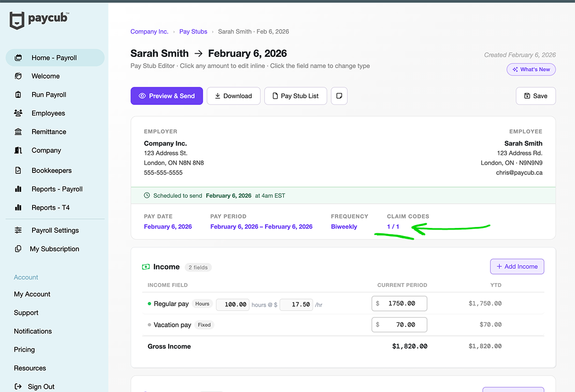Click the Regular pay field name
The height and width of the screenshot is (392, 575).
[171, 304]
